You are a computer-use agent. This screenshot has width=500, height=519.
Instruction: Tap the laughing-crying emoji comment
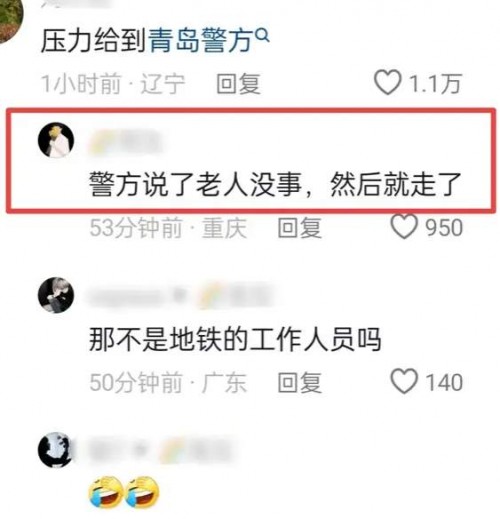(124, 492)
